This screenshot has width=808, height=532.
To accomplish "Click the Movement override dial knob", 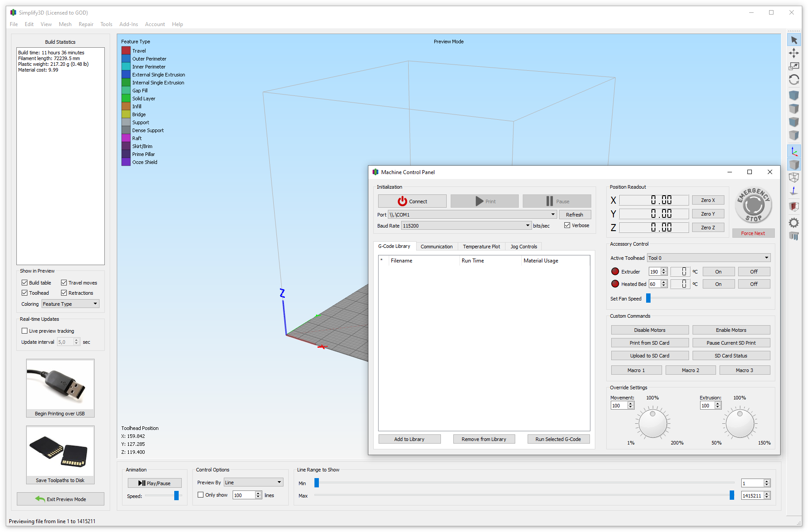I will [x=653, y=423].
